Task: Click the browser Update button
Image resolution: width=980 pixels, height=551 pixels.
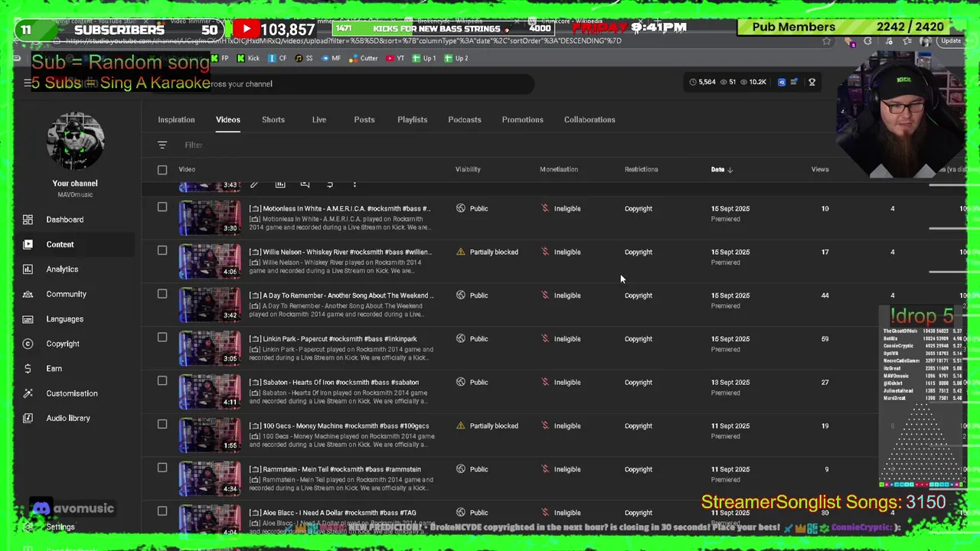Action: tap(951, 41)
